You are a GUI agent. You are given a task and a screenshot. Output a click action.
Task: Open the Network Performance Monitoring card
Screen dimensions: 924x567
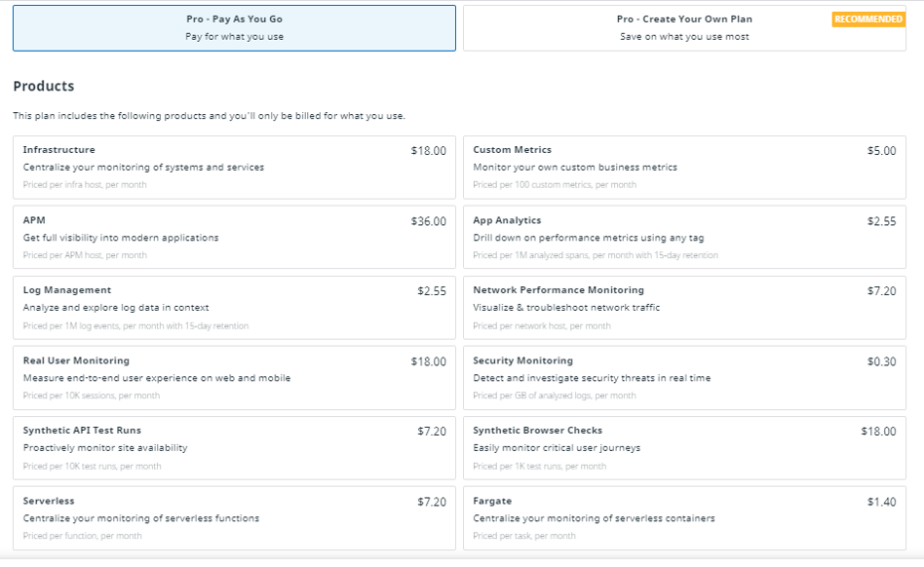click(683, 307)
